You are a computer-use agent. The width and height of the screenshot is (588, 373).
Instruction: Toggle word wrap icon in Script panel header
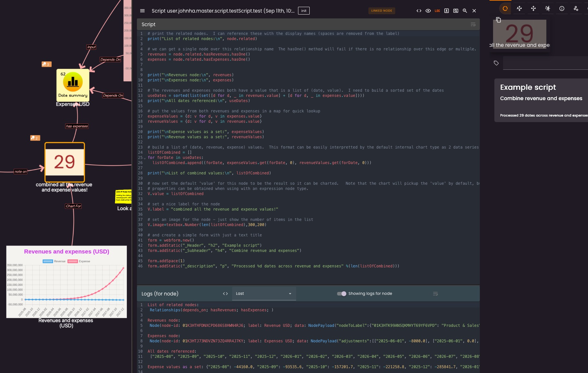(473, 25)
